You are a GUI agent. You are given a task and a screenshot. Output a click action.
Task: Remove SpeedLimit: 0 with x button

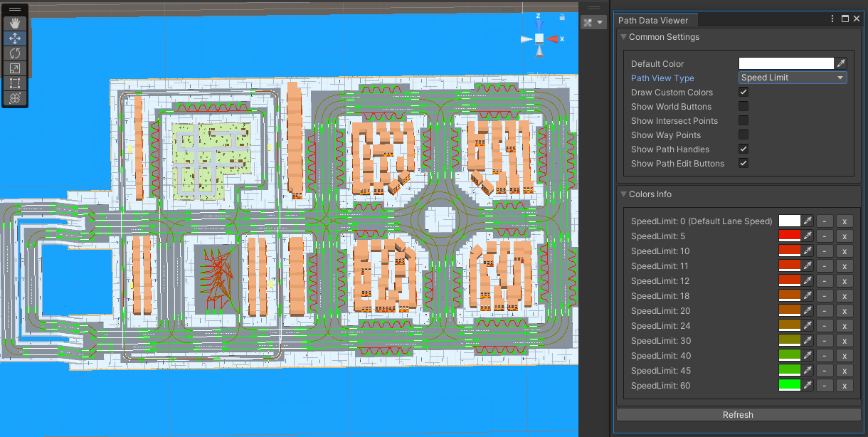tap(845, 221)
